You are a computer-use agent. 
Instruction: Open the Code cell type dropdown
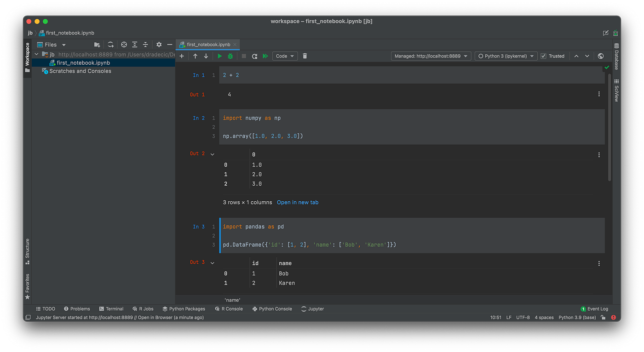point(285,56)
